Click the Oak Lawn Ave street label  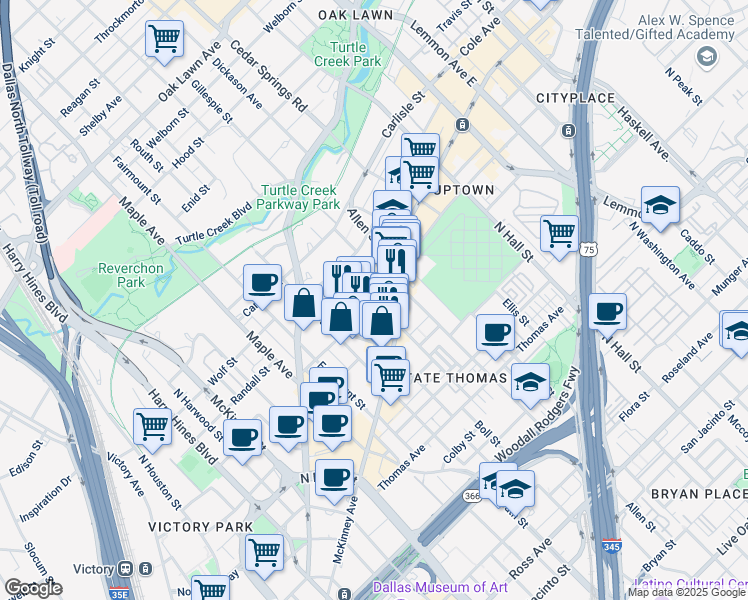190,72
